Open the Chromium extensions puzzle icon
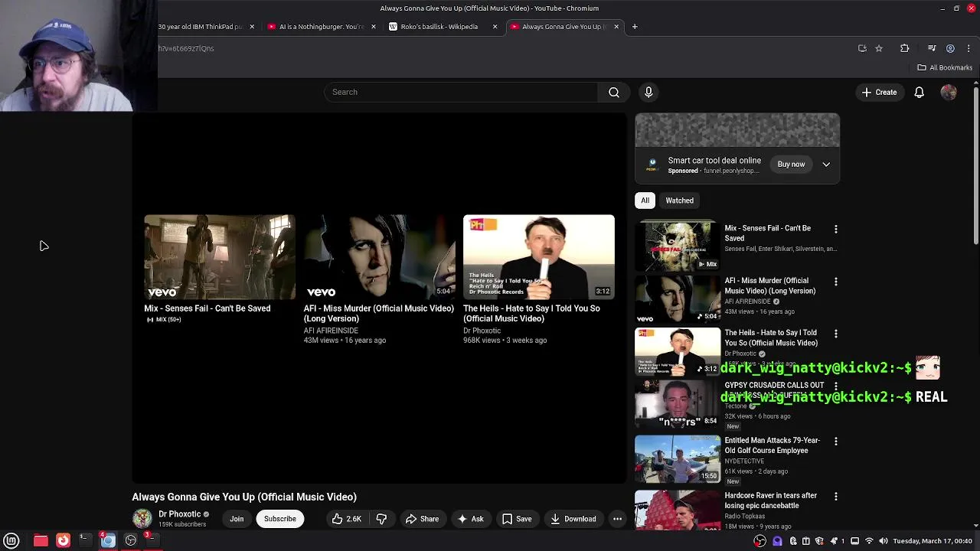980x551 pixels. coord(904,48)
